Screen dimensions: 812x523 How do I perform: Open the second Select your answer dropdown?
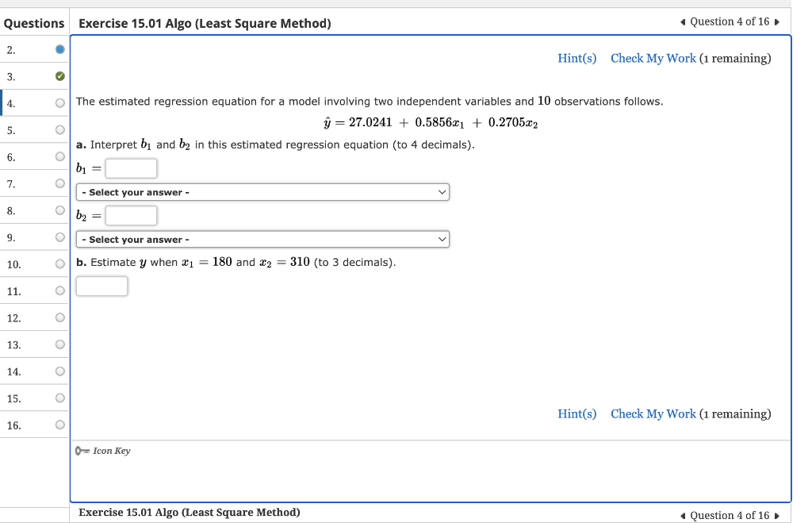[262, 239]
